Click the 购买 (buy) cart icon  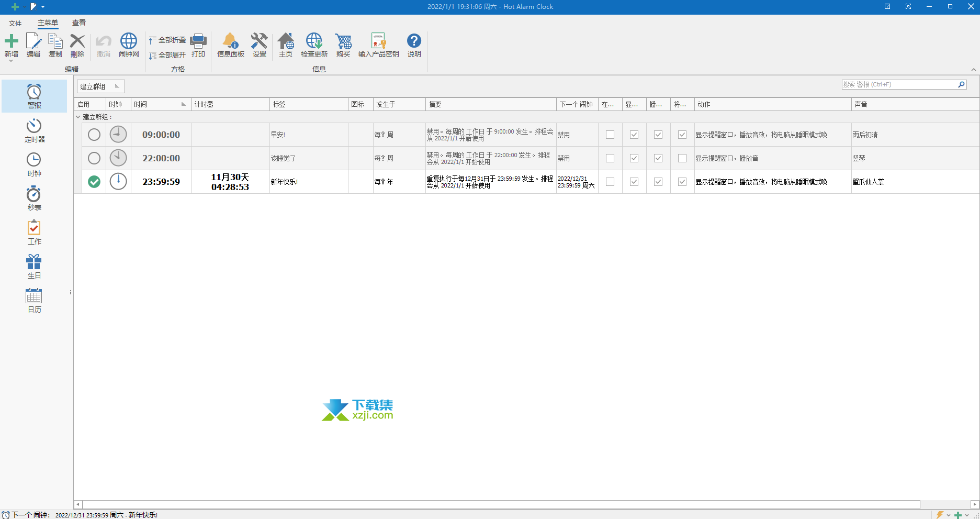pos(343,41)
